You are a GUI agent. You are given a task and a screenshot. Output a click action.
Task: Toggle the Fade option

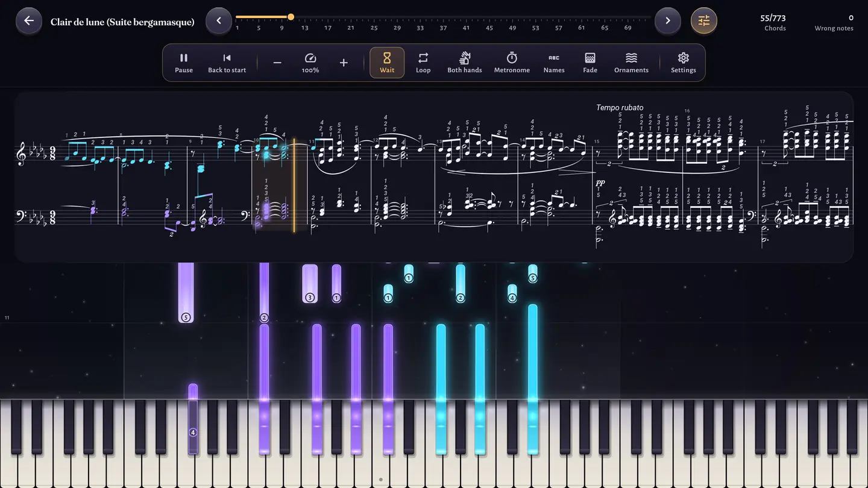point(590,63)
